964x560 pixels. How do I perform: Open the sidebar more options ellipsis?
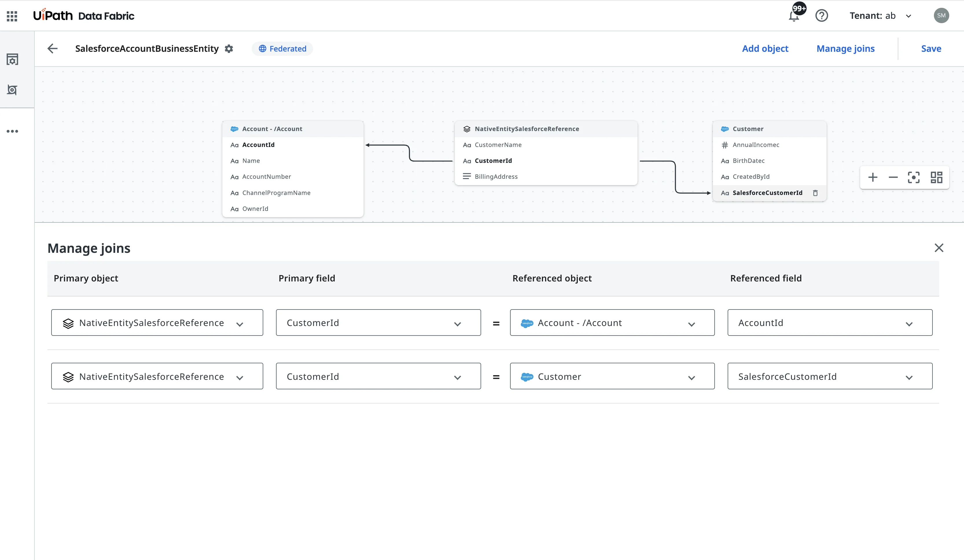point(12,131)
